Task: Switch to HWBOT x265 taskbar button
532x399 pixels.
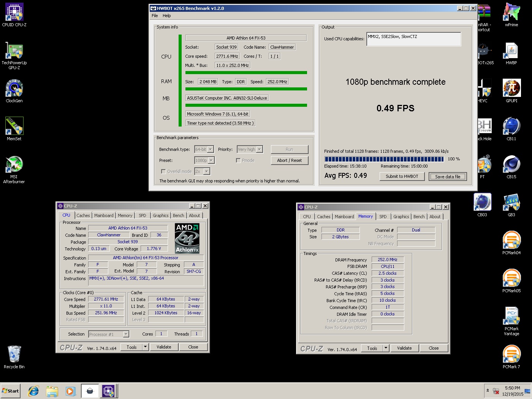Action: tap(90, 391)
